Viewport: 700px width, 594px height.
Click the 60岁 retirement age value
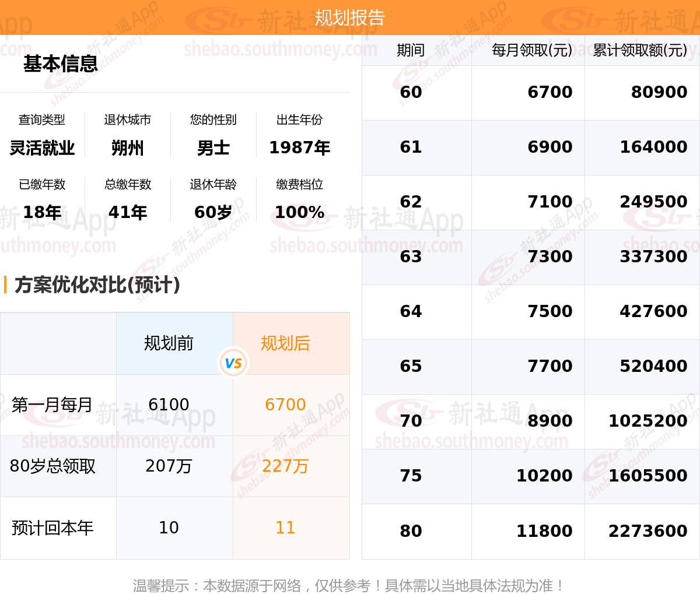pyautogui.click(x=213, y=212)
